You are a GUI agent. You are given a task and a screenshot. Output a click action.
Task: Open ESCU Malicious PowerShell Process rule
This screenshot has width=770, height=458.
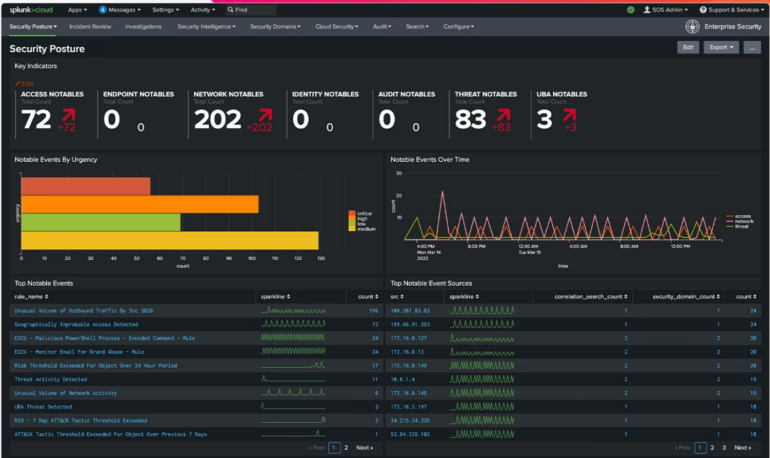[105, 338]
